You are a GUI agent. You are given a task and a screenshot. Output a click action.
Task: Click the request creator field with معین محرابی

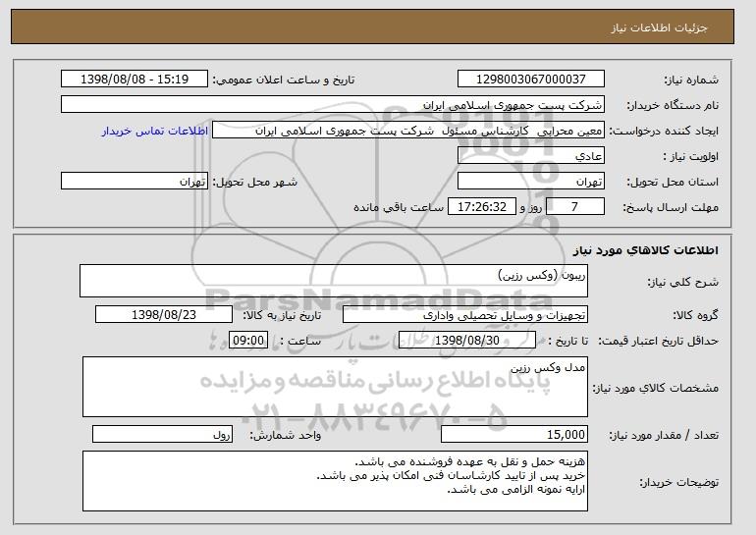tap(408, 131)
